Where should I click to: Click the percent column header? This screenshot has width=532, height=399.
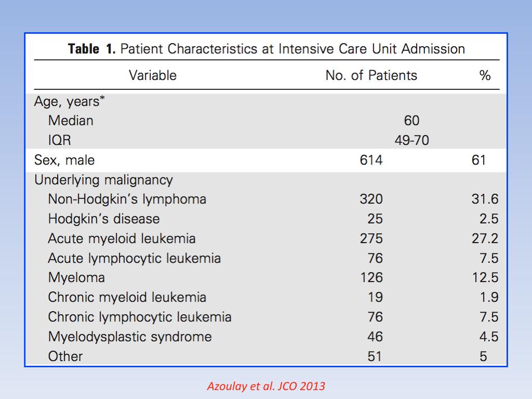(485, 75)
